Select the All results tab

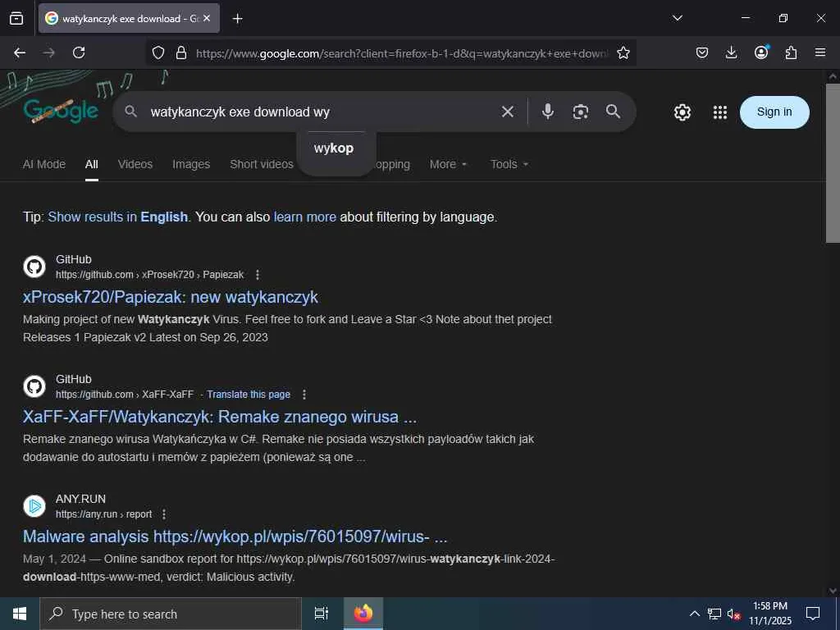coord(92,164)
